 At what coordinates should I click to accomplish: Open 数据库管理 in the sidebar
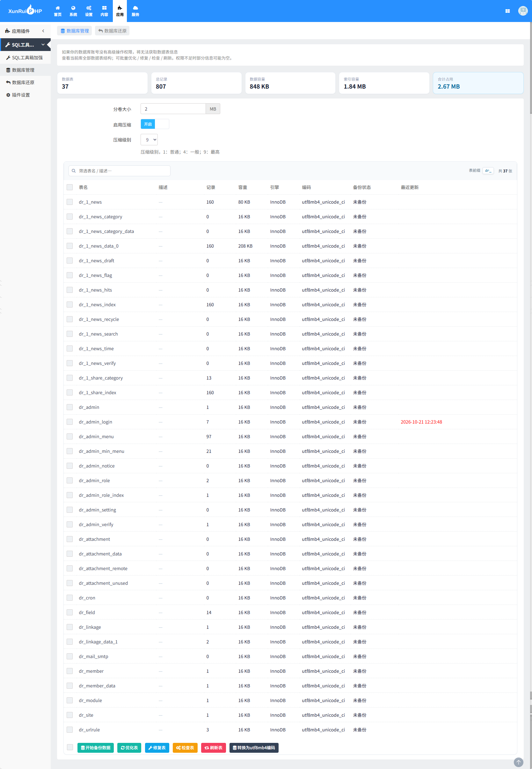[x=25, y=70]
